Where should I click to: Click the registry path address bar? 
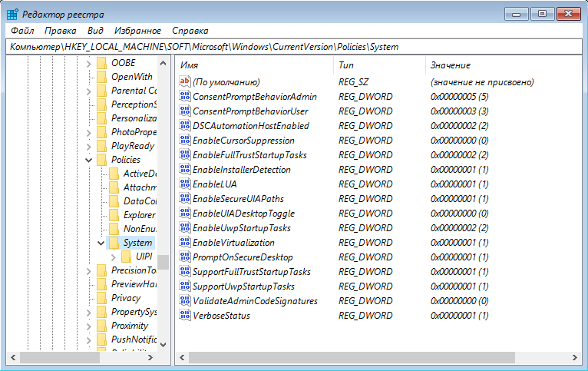[294, 47]
